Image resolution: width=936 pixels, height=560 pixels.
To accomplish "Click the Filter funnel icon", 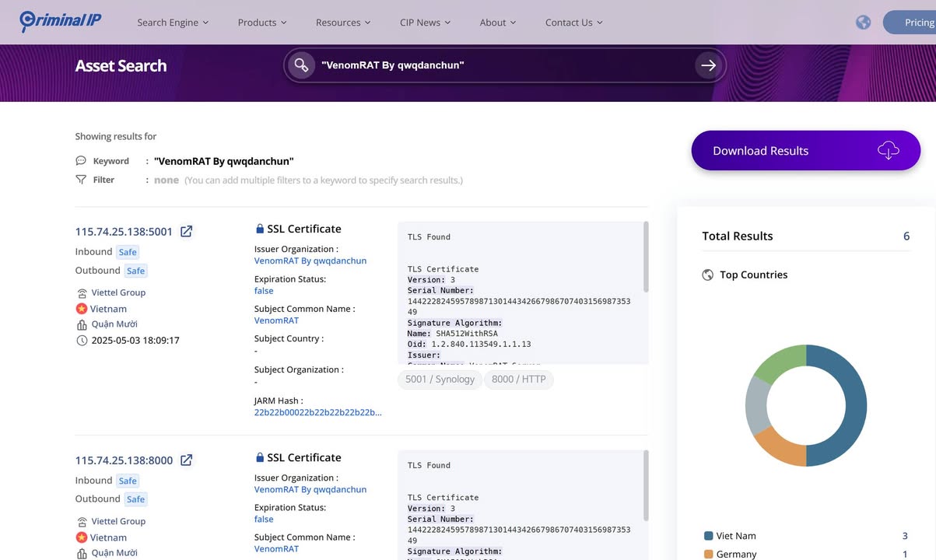I will click(x=81, y=179).
